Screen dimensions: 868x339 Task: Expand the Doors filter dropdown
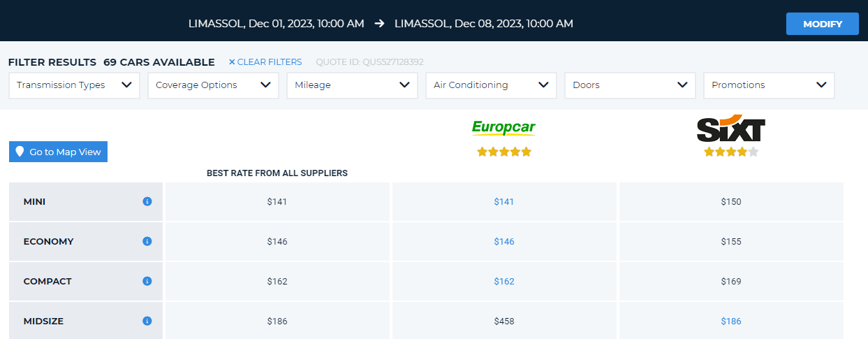630,85
